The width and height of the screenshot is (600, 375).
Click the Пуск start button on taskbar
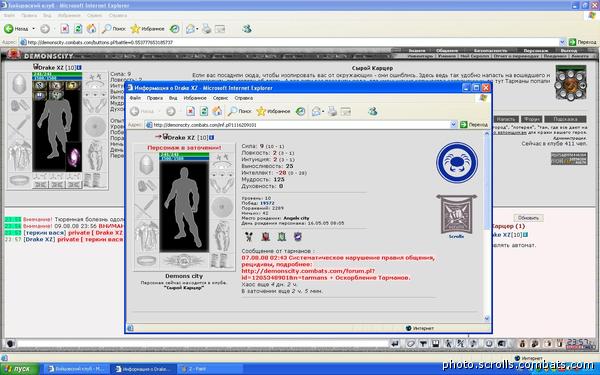tap(20, 369)
